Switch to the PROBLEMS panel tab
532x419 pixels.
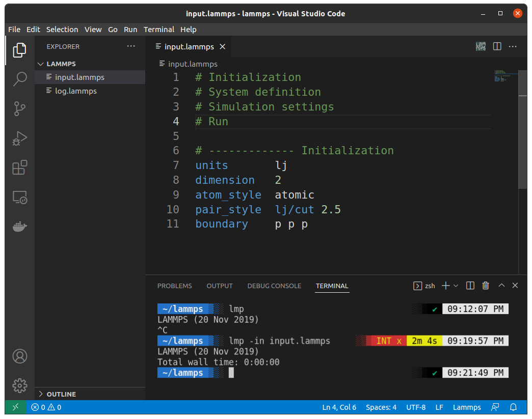(x=174, y=286)
